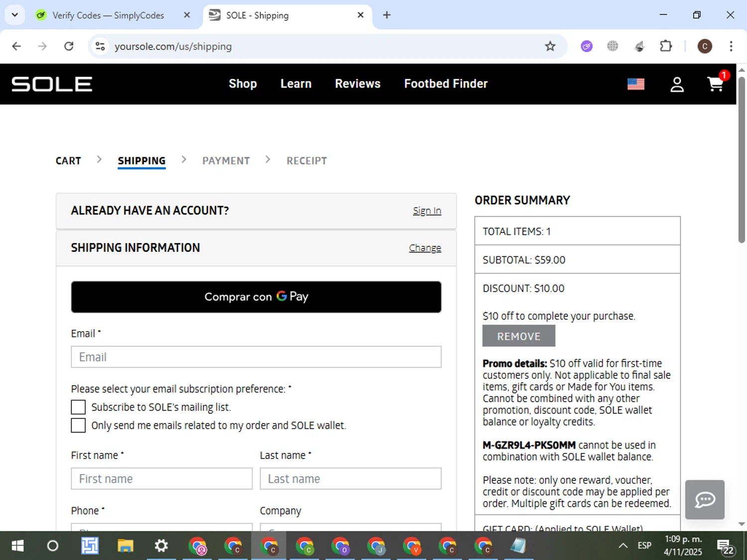Check Subscribe to SOLE's mailing list

point(78,407)
